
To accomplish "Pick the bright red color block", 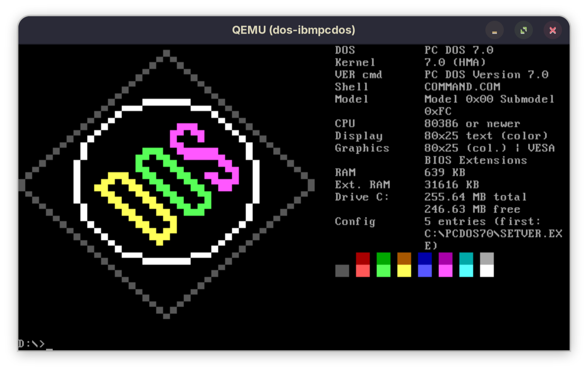I will tap(363, 271).
